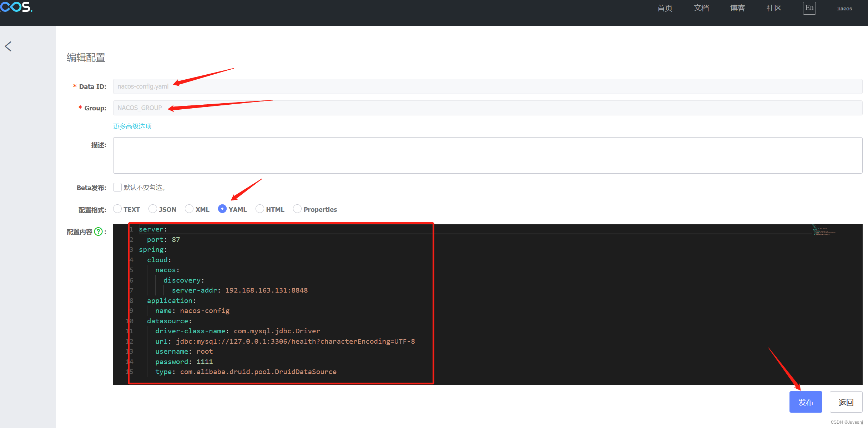
Task: Go to the 文档 menu item
Action: point(701,8)
